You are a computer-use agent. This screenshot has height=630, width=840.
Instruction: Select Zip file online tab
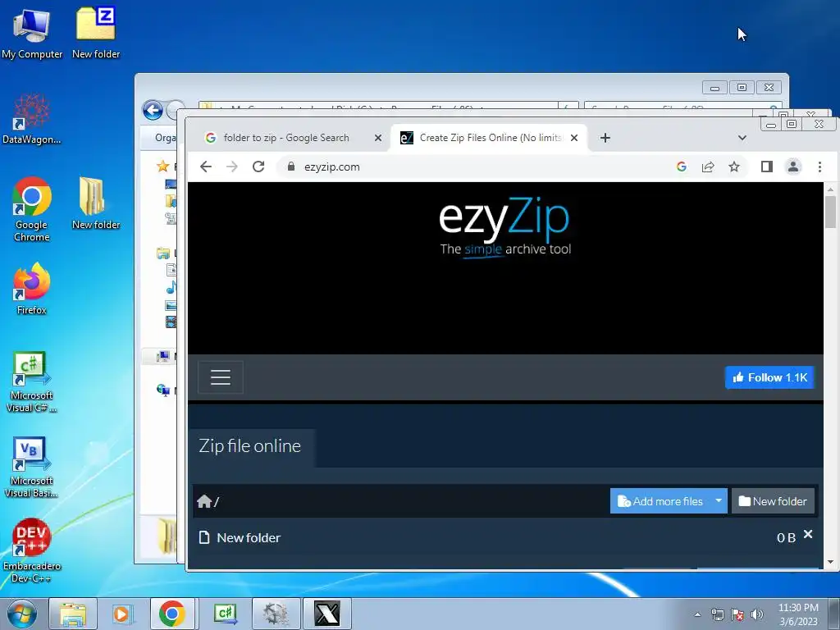tap(250, 446)
